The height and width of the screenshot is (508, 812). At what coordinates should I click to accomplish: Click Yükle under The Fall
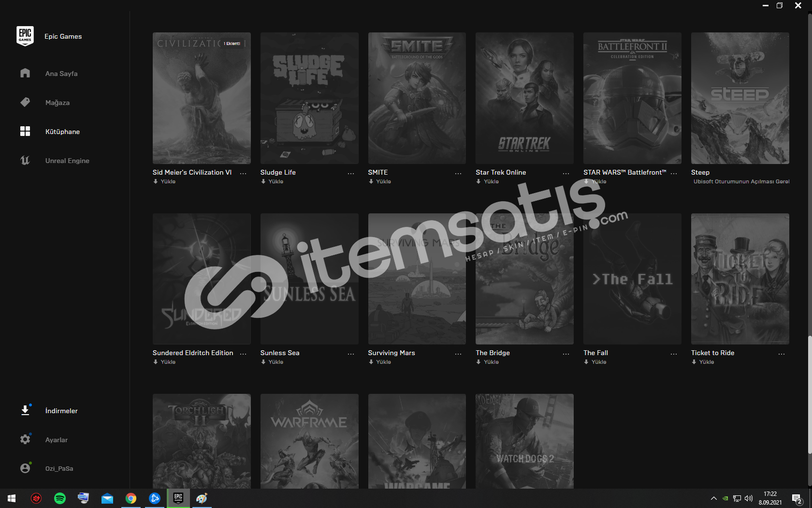pos(595,362)
